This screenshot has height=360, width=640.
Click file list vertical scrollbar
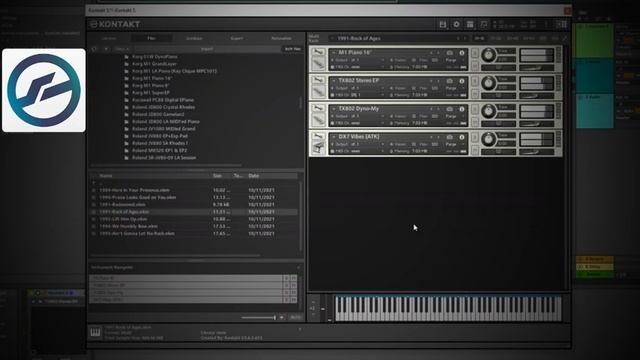[x=301, y=216]
